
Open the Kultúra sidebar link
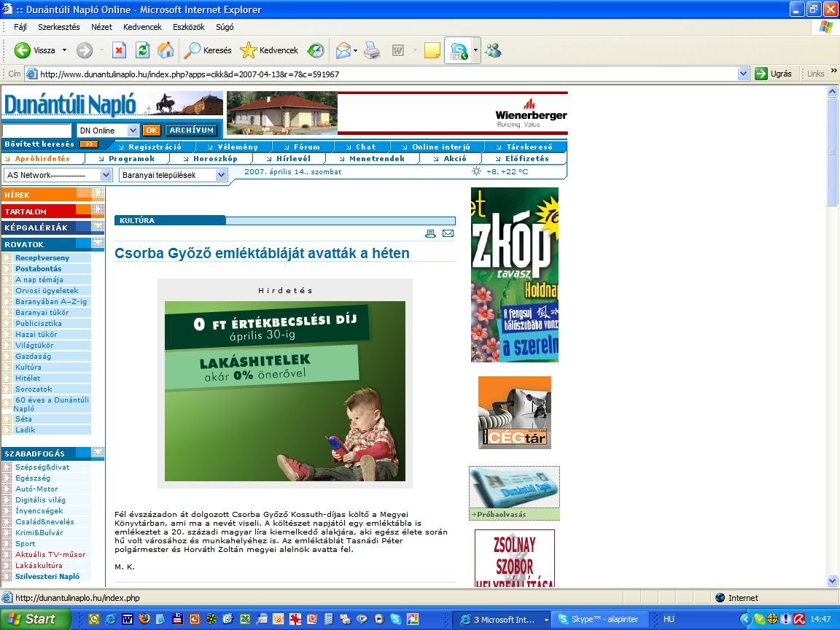pyautogui.click(x=28, y=367)
